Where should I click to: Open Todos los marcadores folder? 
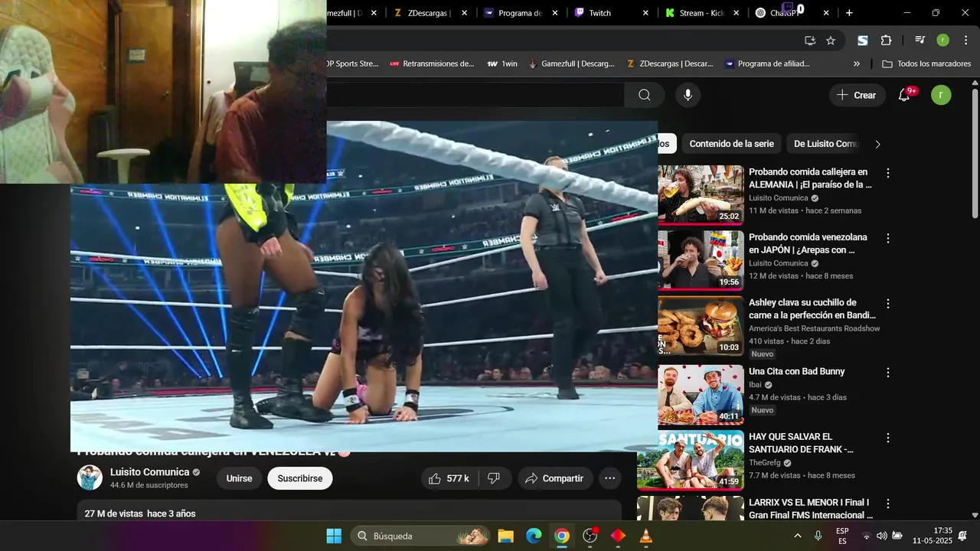(x=927, y=64)
